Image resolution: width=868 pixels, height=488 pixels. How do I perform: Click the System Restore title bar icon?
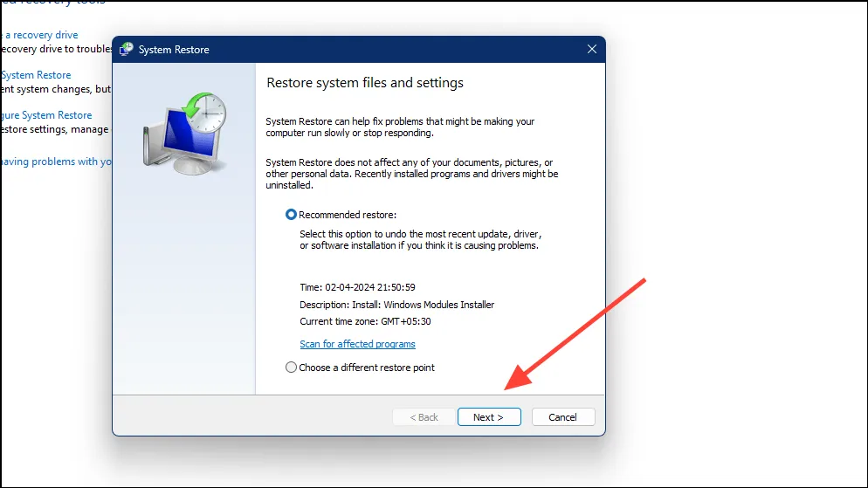[127, 49]
